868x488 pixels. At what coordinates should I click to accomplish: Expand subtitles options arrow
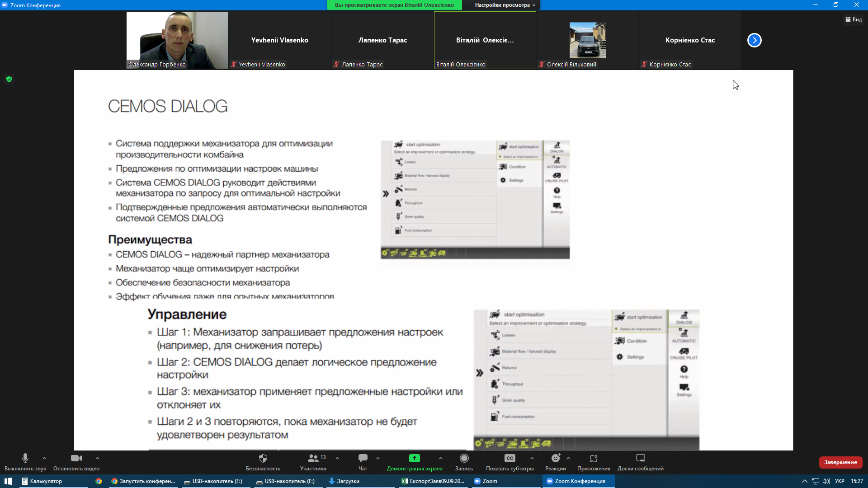pyautogui.click(x=532, y=458)
